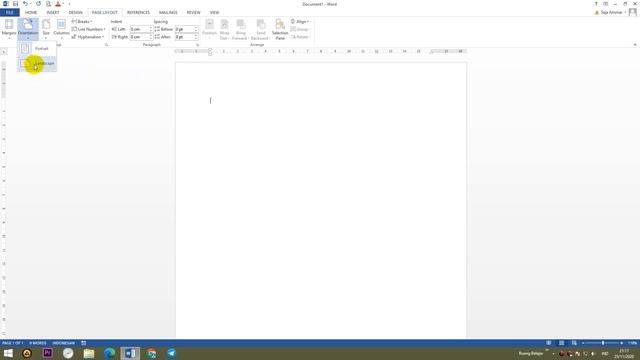Open the paper Size dropdown
The image size is (640, 360).
(46, 29)
